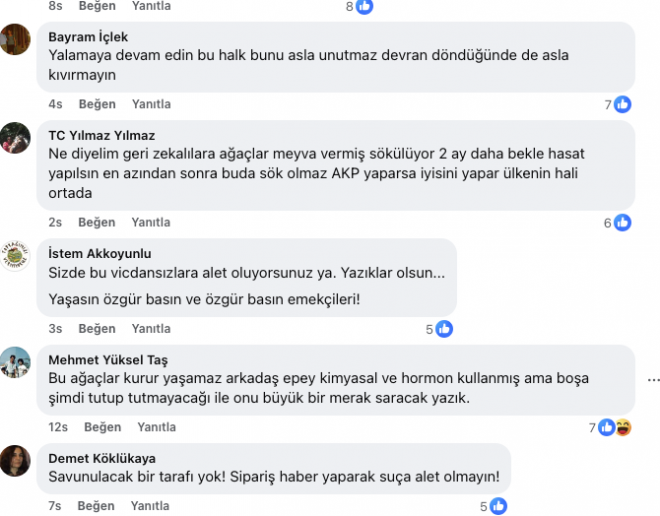Viewport: 660px width, 516px height.
Task: Like Bayram İçlek's comment with Beğen
Action: coord(97,105)
